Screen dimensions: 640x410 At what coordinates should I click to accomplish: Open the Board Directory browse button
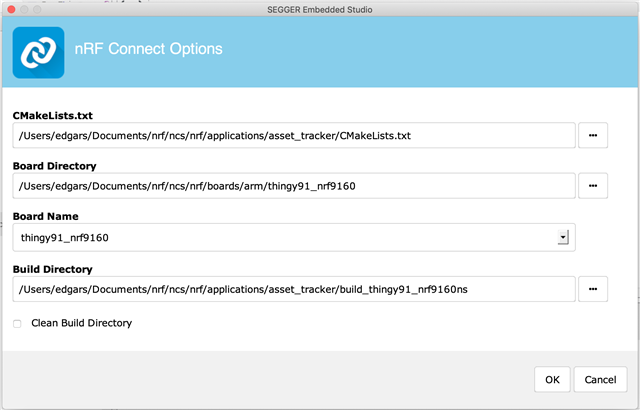click(x=592, y=186)
